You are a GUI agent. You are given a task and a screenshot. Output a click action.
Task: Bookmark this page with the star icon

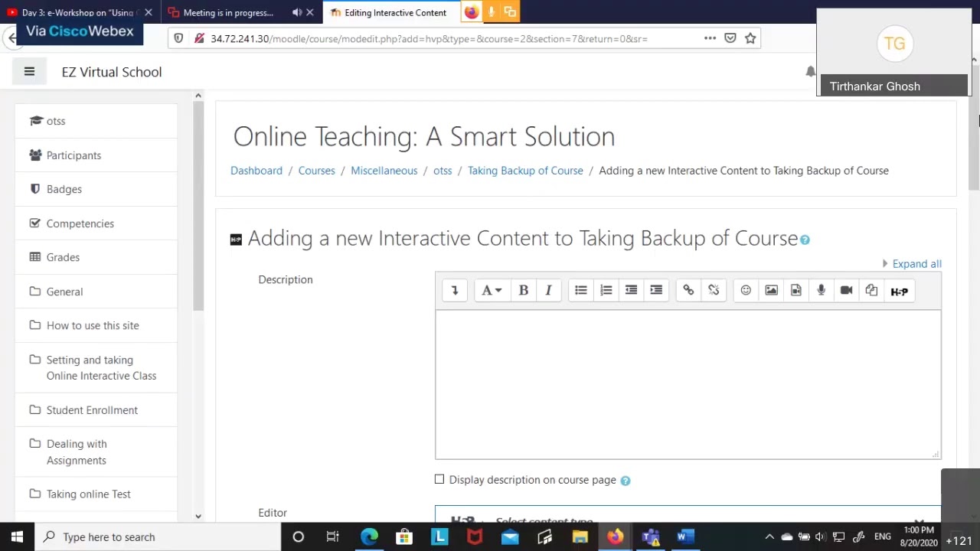point(750,38)
